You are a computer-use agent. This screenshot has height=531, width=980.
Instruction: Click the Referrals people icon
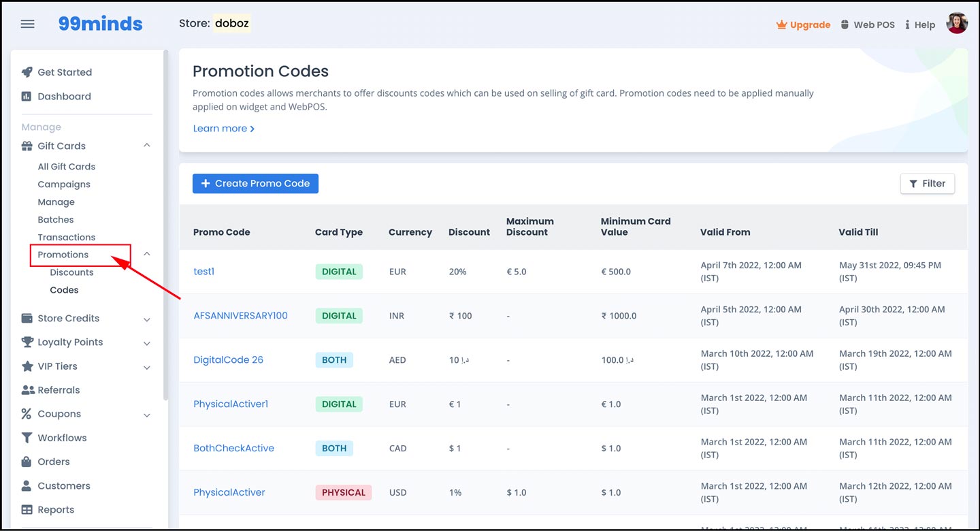pos(28,390)
